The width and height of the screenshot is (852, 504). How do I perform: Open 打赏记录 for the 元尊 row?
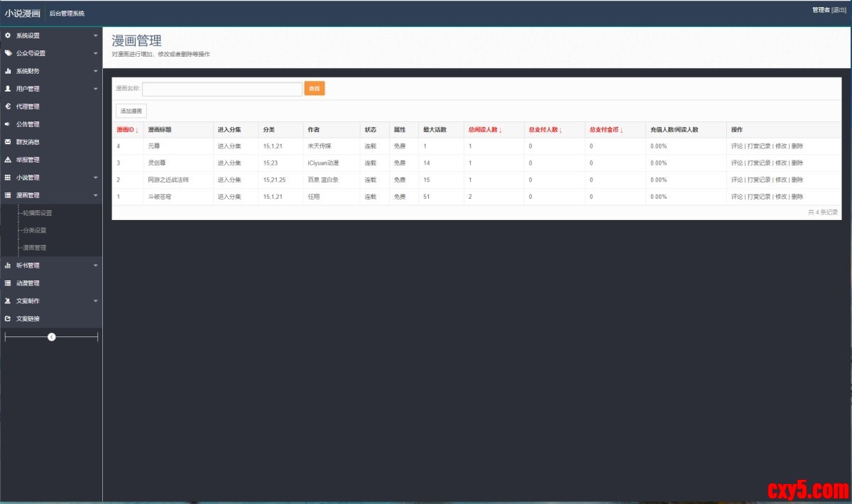(759, 146)
